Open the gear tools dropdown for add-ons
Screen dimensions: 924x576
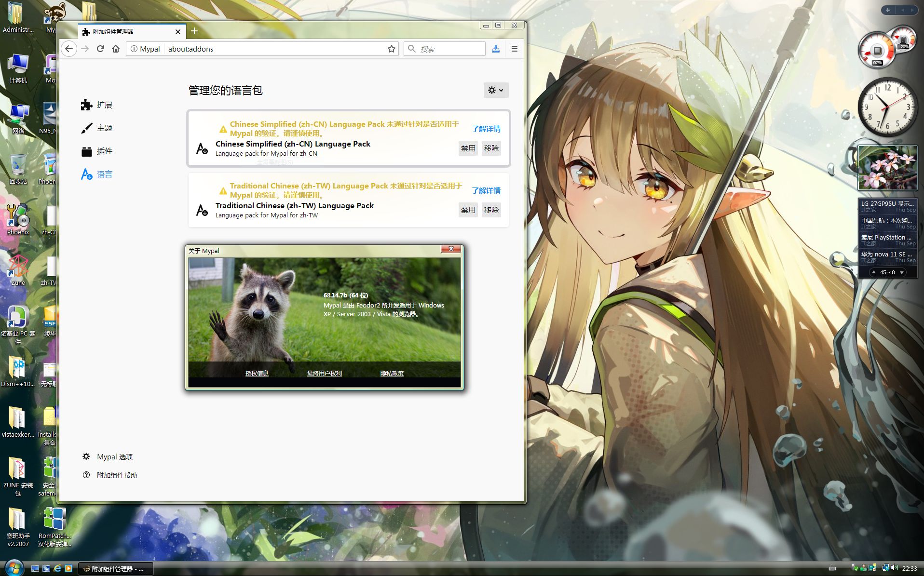[496, 90]
